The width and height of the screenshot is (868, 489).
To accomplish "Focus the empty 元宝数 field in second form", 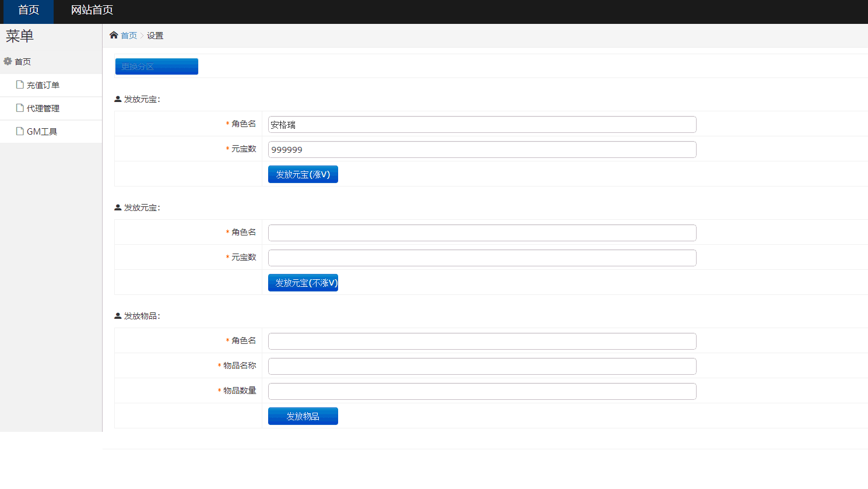I will (482, 258).
